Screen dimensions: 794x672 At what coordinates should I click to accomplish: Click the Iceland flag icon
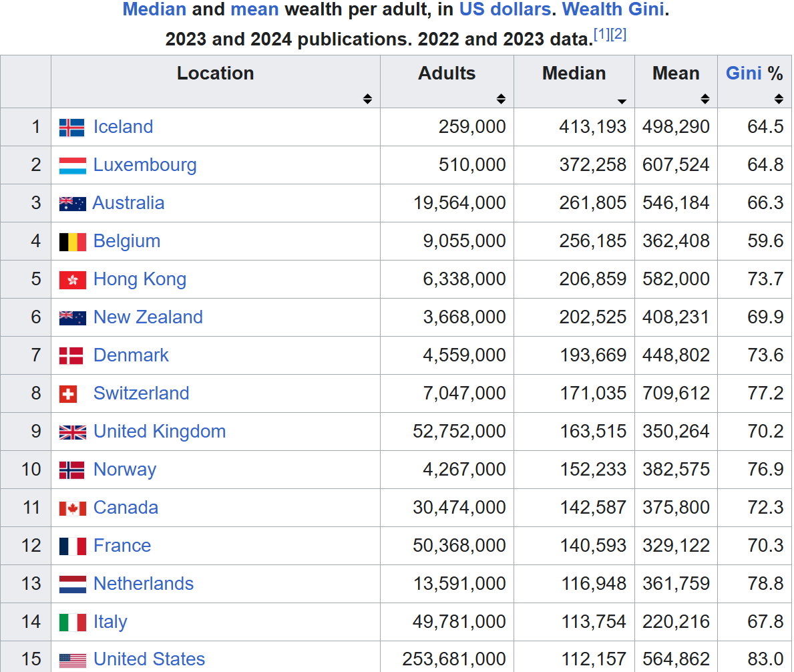pos(72,128)
